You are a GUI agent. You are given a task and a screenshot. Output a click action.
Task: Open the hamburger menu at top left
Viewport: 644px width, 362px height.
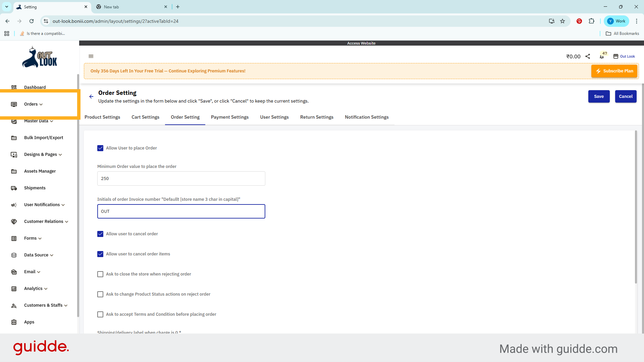[x=91, y=56]
